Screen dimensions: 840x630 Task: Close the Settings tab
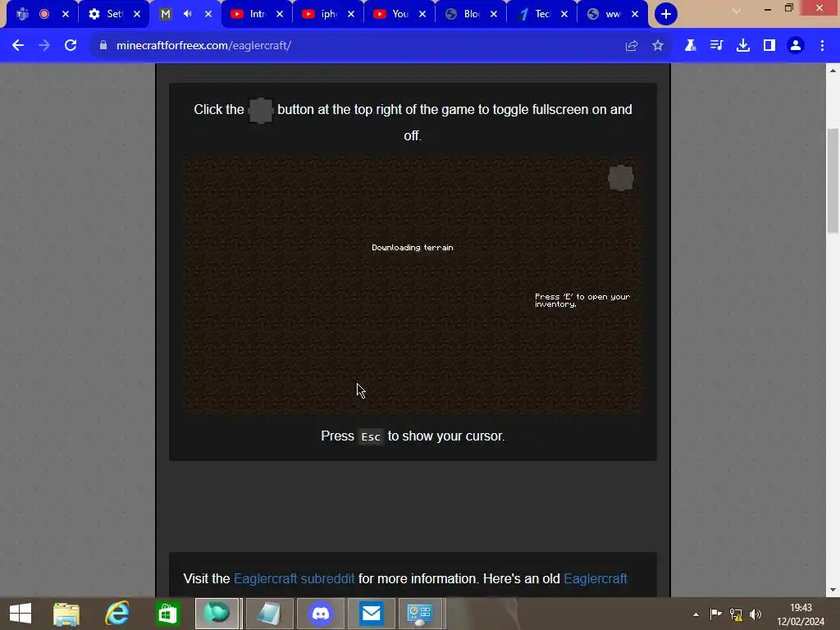137,14
